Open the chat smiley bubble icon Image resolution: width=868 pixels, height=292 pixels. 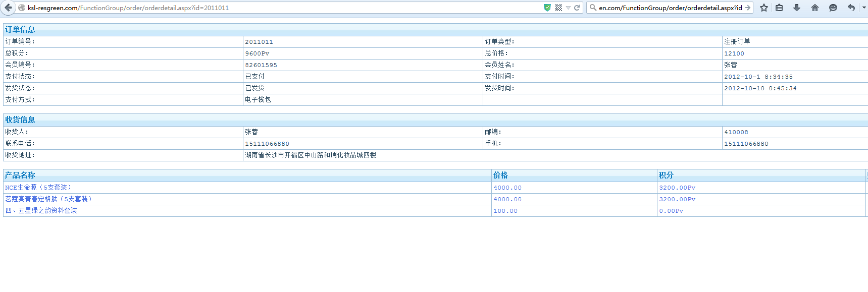pos(833,8)
